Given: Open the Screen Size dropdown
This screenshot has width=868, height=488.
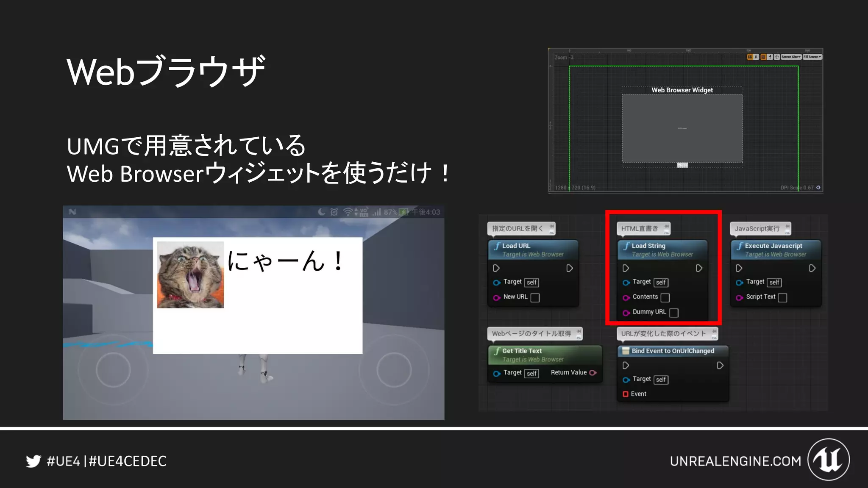Looking at the screenshot, I should (791, 57).
